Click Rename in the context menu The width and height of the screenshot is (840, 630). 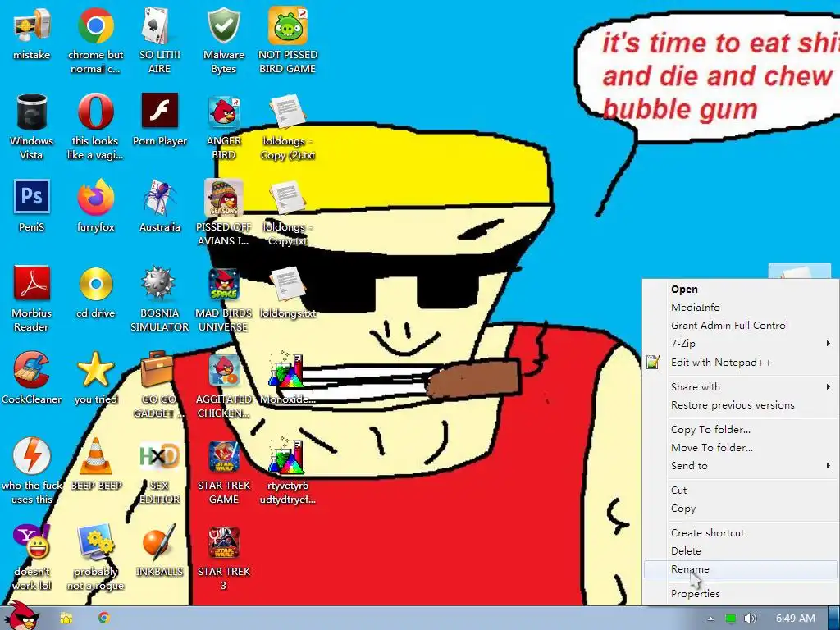(x=740, y=569)
